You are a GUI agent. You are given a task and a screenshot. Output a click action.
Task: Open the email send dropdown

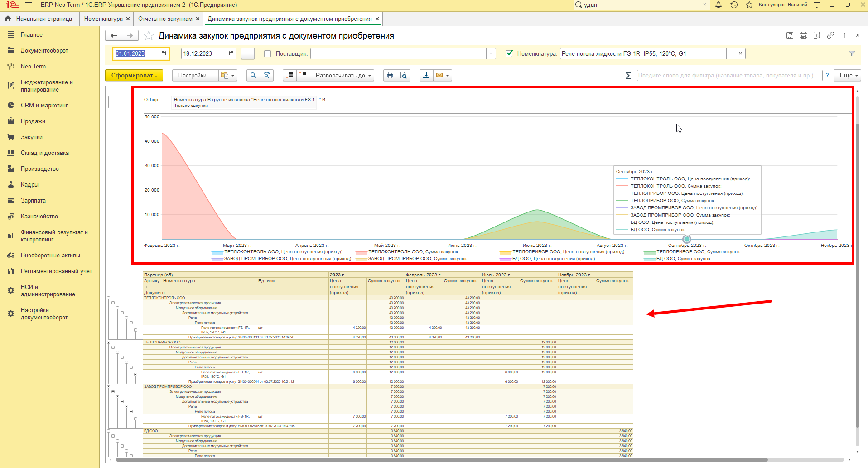pos(442,76)
